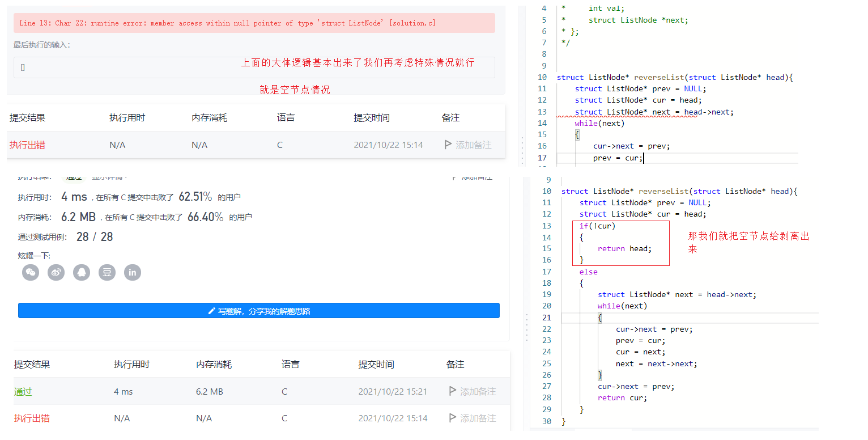Click the reverseList signature on line 10 in the lower editor
This screenshot has width=868, height=440.
tap(679, 191)
